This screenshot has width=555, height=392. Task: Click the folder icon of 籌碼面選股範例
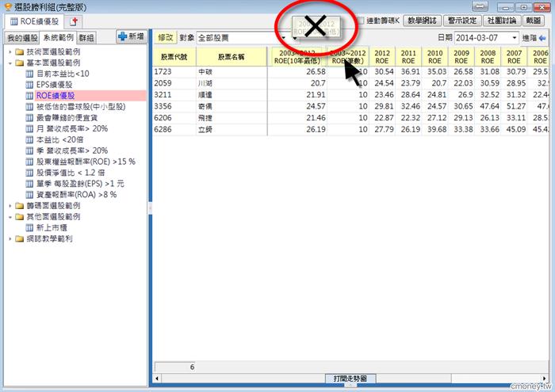(x=20, y=206)
